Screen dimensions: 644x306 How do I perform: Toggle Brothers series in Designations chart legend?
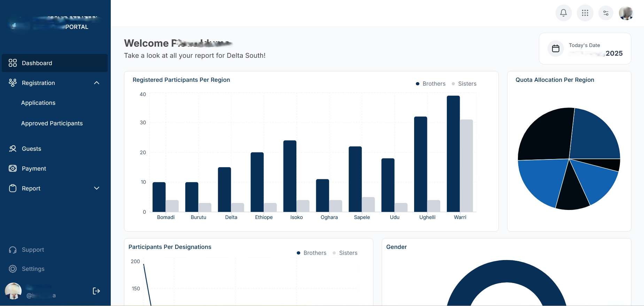(x=311, y=253)
